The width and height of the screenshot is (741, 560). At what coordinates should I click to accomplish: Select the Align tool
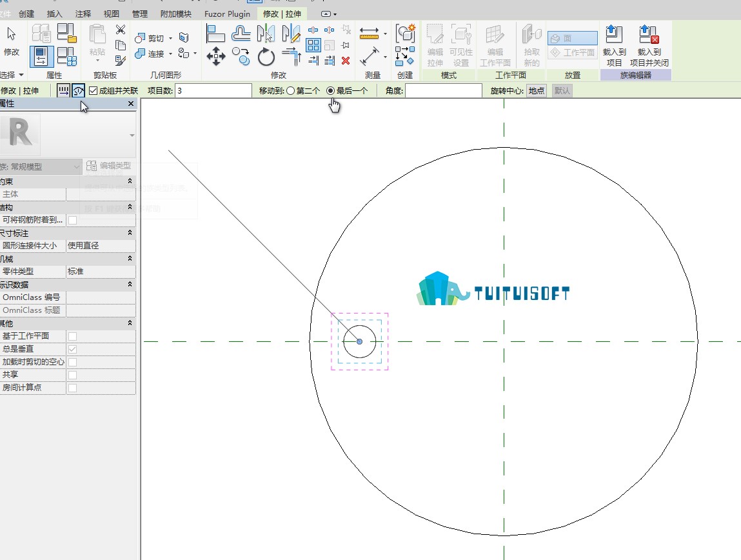[215, 34]
